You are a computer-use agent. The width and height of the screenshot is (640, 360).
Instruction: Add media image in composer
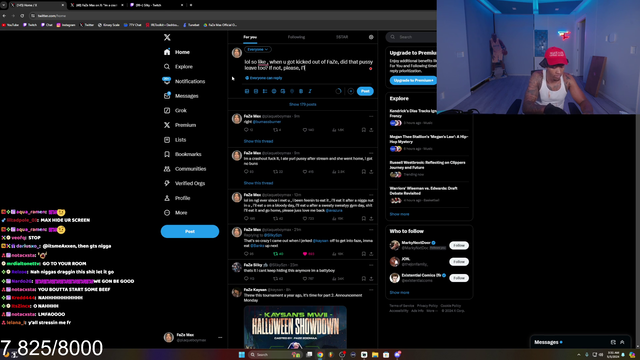point(247,91)
